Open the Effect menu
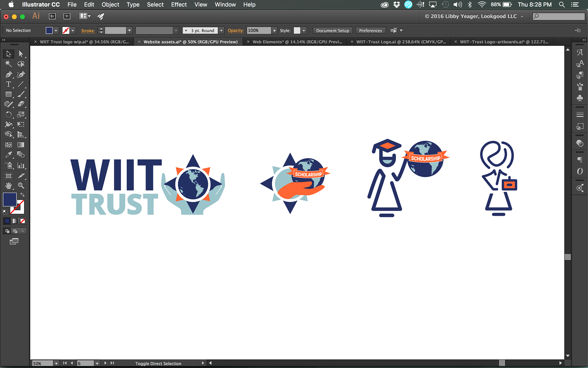Viewport: 588px width, 368px height. pos(179,5)
